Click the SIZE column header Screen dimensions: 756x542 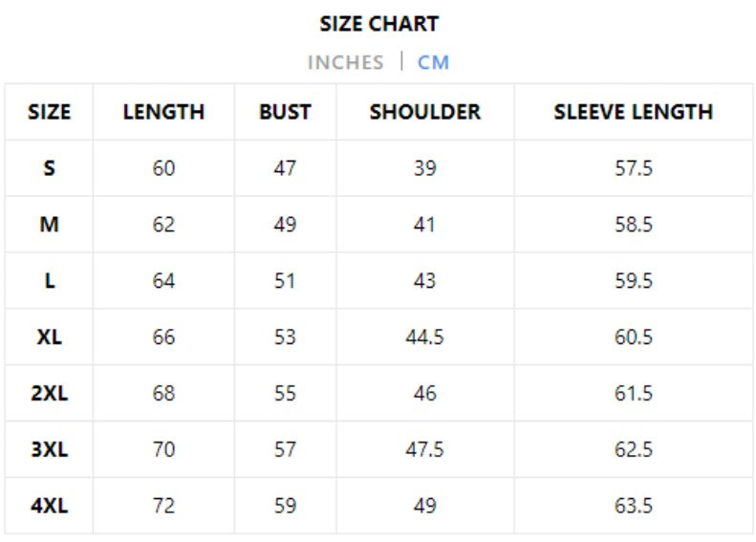coord(49,112)
